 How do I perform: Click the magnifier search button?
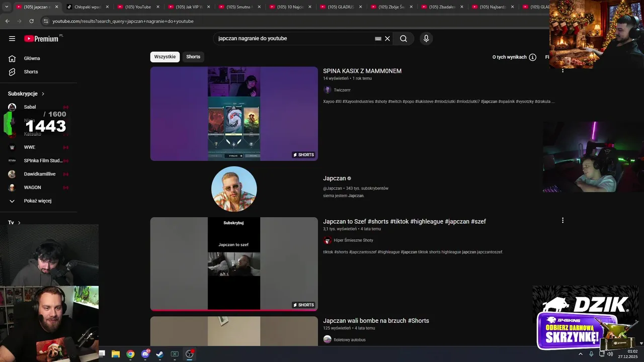[404, 39]
